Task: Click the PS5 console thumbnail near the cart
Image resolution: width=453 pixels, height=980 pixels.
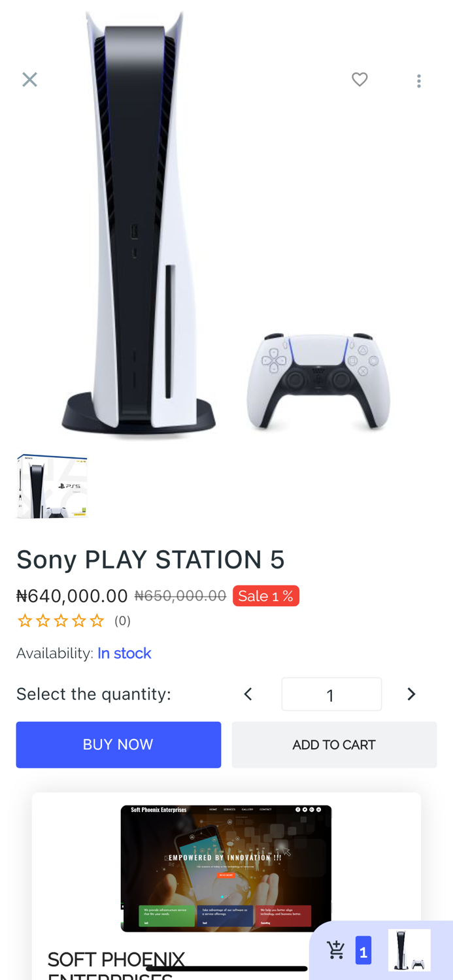Action: point(410,949)
